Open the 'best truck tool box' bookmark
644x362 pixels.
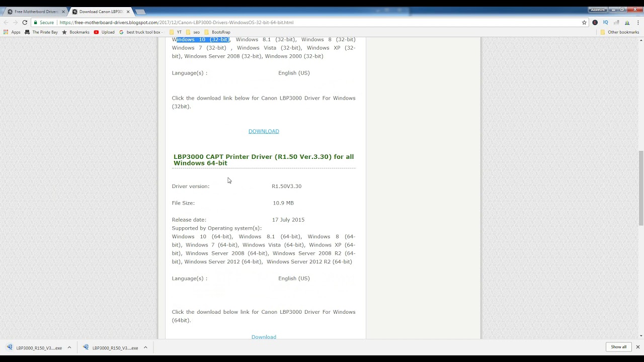pyautogui.click(x=141, y=32)
